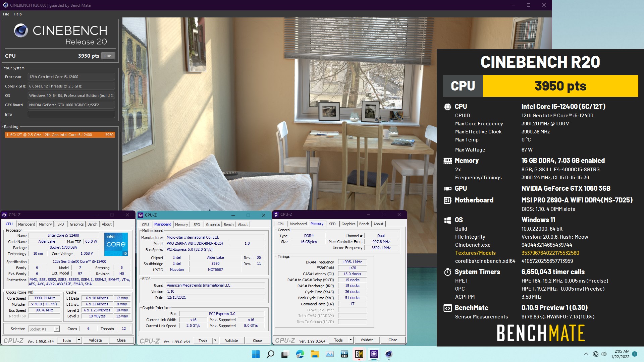This screenshot has width=644, height=362.
Task: Open Cinebench Help menu
Action: (x=18, y=14)
